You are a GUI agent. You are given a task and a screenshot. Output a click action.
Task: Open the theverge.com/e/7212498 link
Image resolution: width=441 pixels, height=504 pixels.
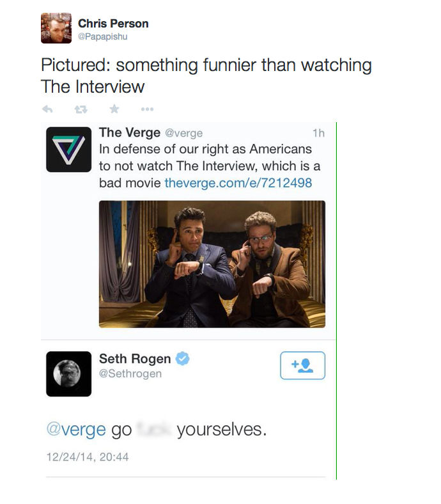click(x=238, y=183)
